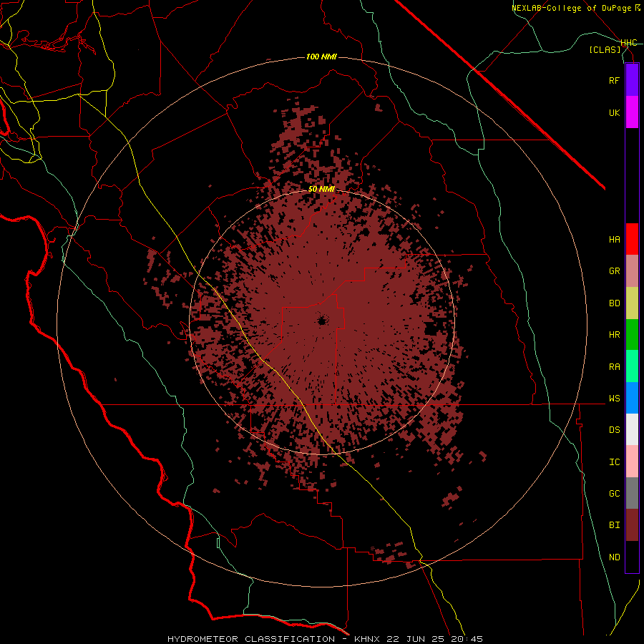Viewport: 644px width, 644px height.
Task: Click the BD legend label
Action: (614, 303)
